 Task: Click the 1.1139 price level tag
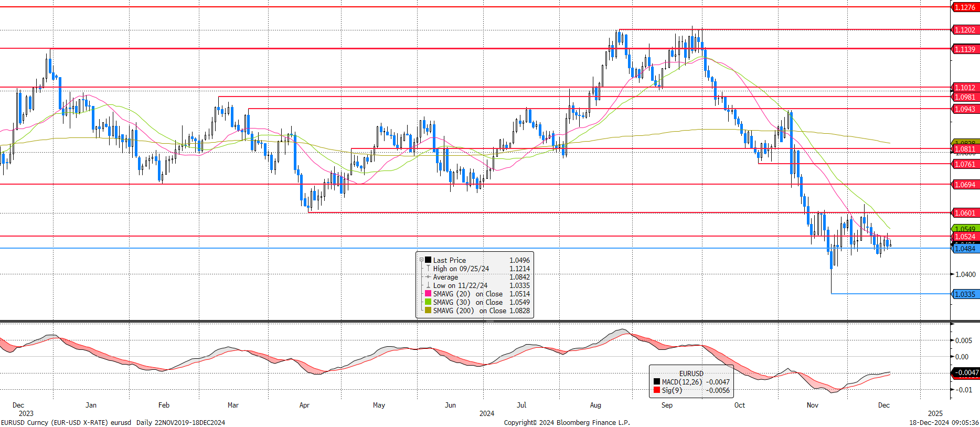pyautogui.click(x=965, y=49)
